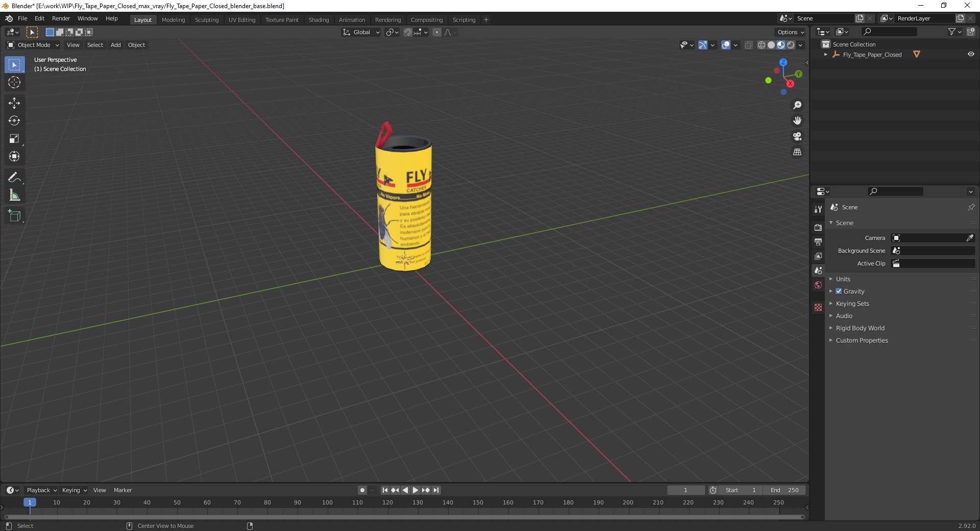This screenshot has height=531, width=980.
Task: Activate the Scale tool
Action: pyautogui.click(x=14, y=139)
